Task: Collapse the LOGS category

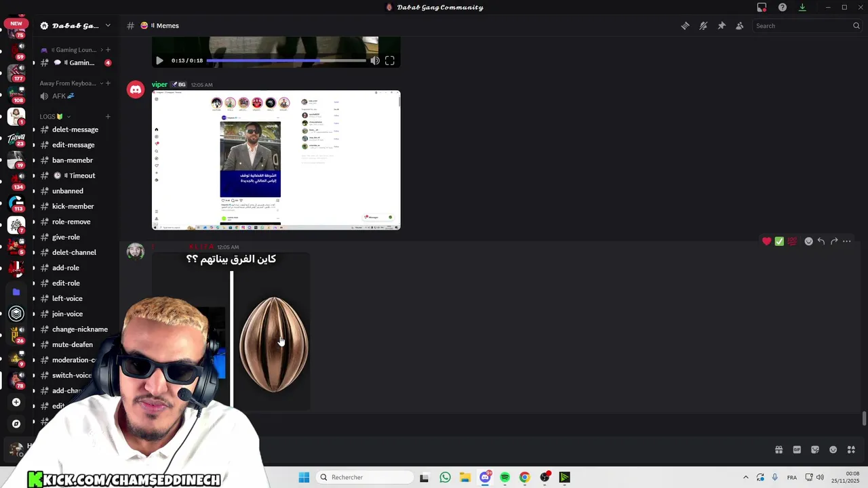Action: [54, 117]
